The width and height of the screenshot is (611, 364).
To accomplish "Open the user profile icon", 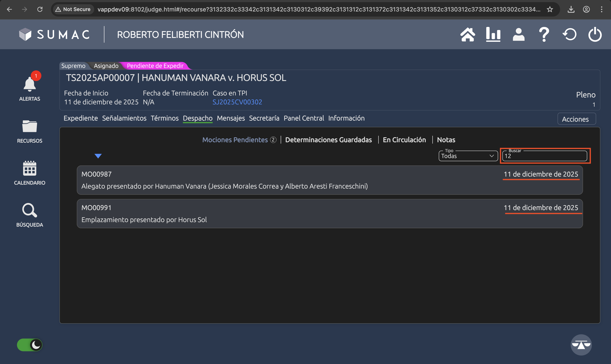I will pyautogui.click(x=519, y=35).
